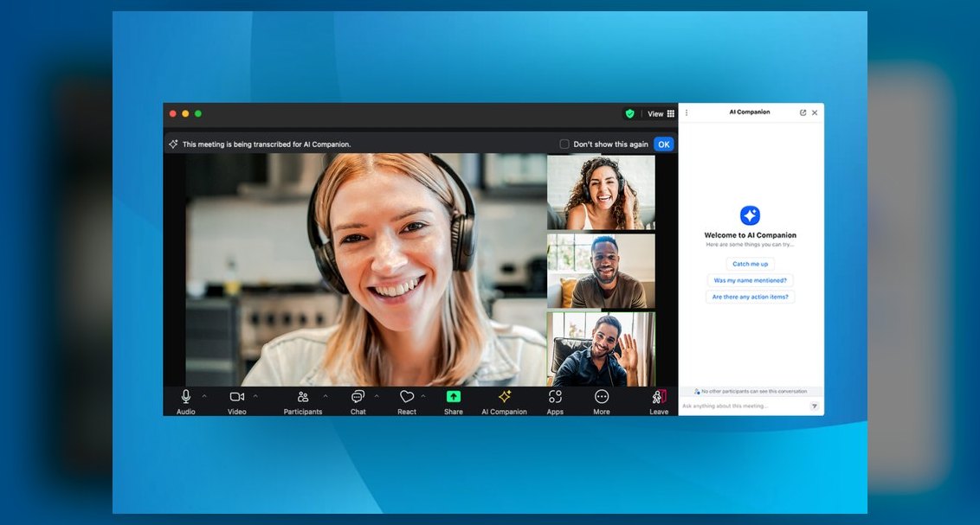Open audio options caret beside Audio
The width and height of the screenshot is (980, 525).
[x=204, y=396]
